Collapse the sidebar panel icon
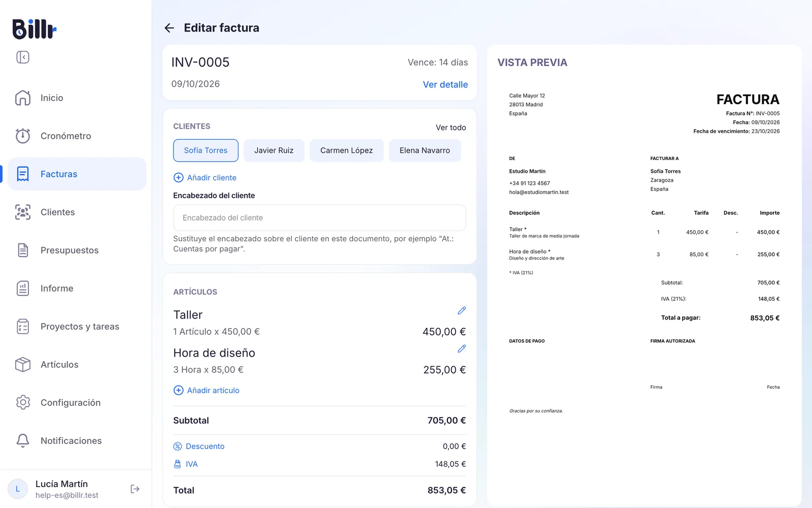812x508 pixels. [23, 57]
